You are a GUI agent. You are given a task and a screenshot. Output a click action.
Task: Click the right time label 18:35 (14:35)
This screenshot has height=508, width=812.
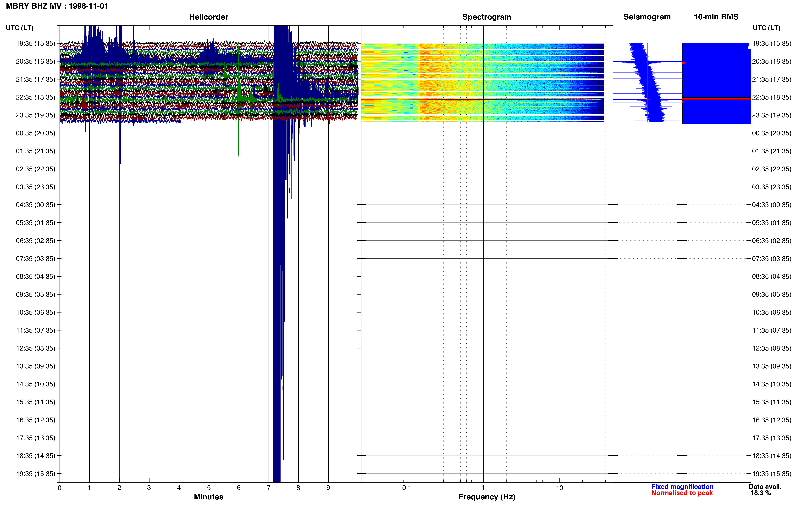[x=772, y=456]
